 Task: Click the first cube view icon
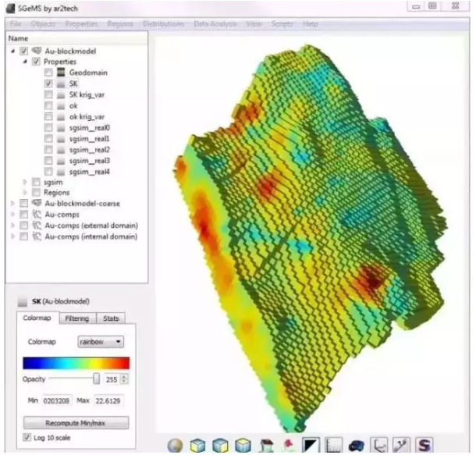pyautogui.click(x=199, y=444)
